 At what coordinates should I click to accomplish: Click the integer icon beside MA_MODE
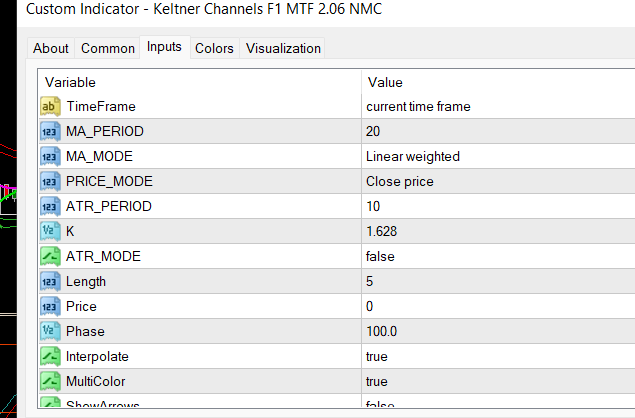[50, 156]
